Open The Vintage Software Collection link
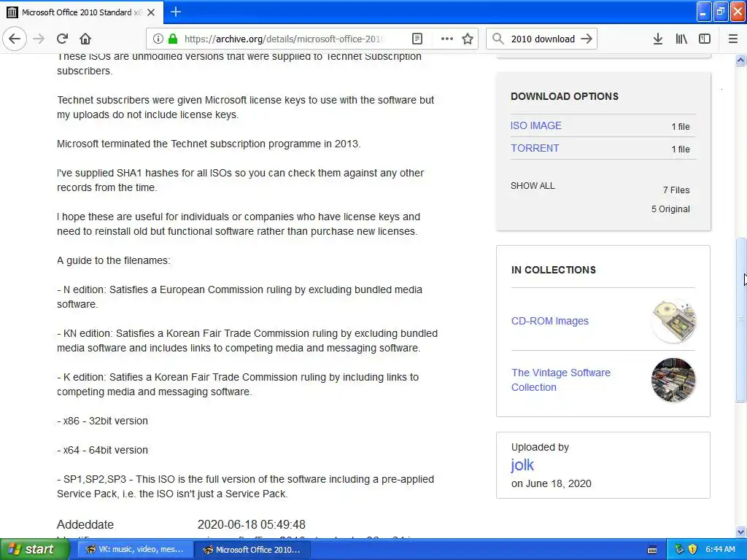The height and width of the screenshot is (560, 747). point(561,380)
